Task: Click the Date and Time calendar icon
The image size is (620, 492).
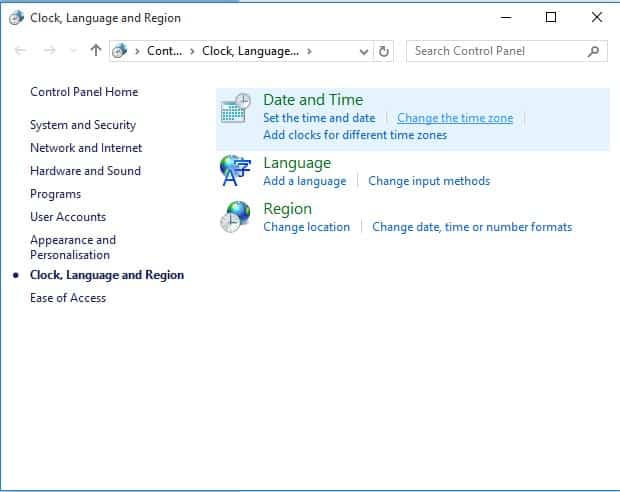Action: pyautogui.click(x=236, y=108)
